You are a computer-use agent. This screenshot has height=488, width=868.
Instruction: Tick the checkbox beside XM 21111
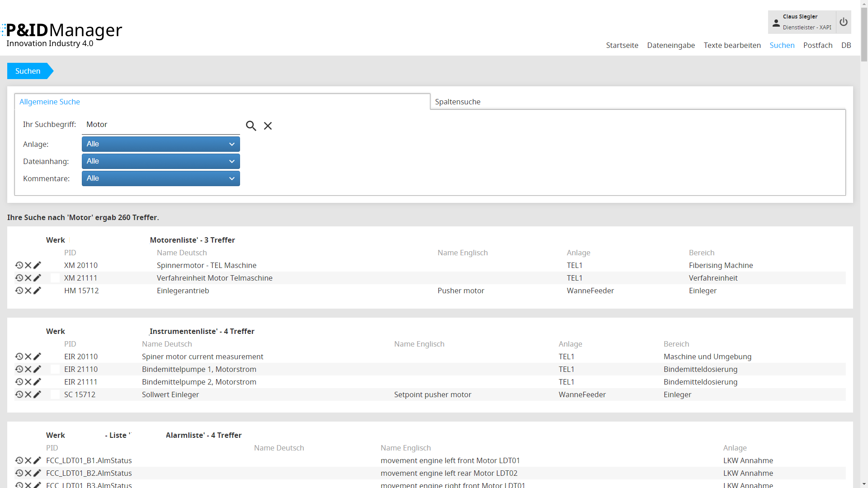pos(55,278)
